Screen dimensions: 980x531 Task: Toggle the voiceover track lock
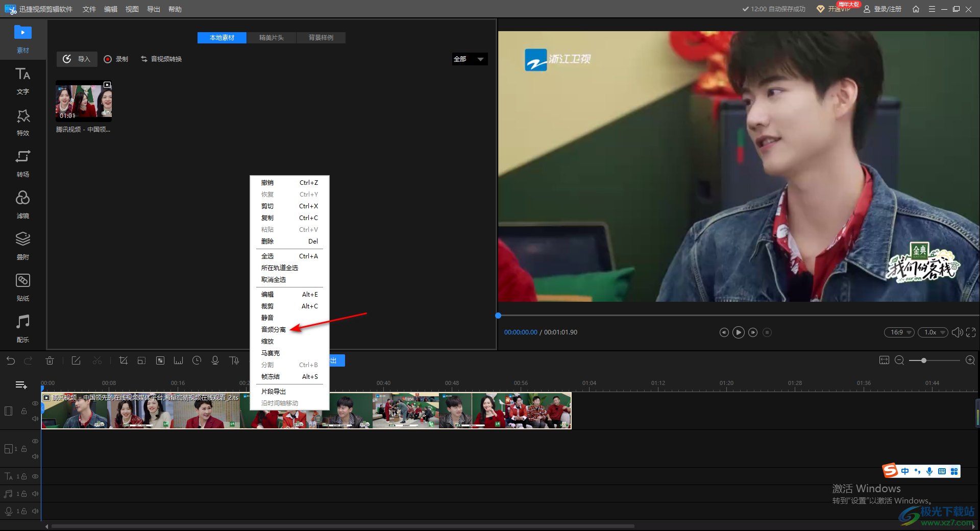coord(24,511)
